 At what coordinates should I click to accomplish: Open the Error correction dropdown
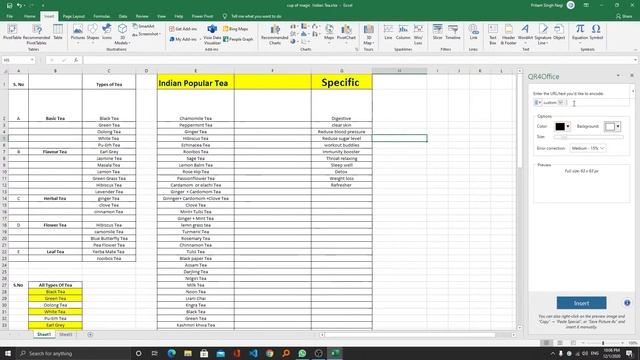click(x=587, y=148)
